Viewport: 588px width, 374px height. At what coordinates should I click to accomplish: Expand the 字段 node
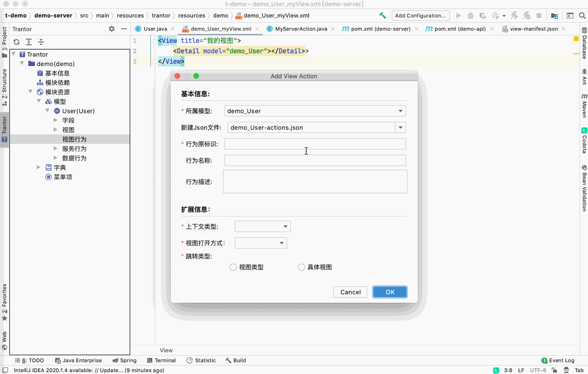click(x=56, y=120)
